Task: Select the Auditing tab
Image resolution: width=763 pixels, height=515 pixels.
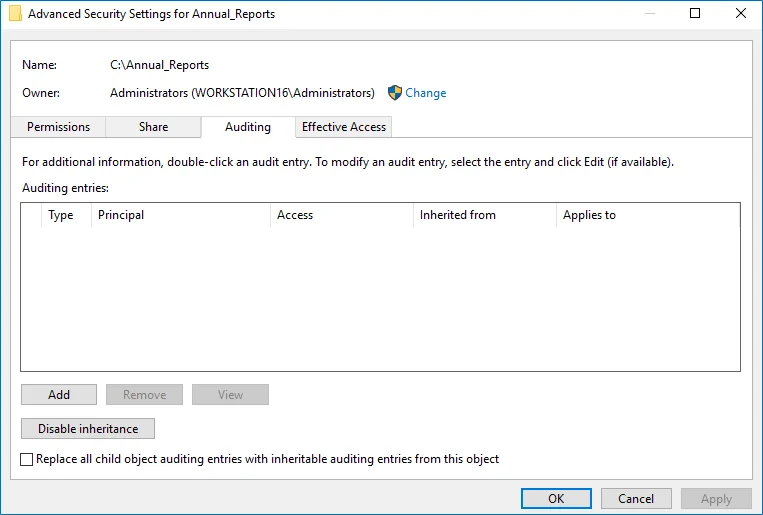Action: point(248,127)
